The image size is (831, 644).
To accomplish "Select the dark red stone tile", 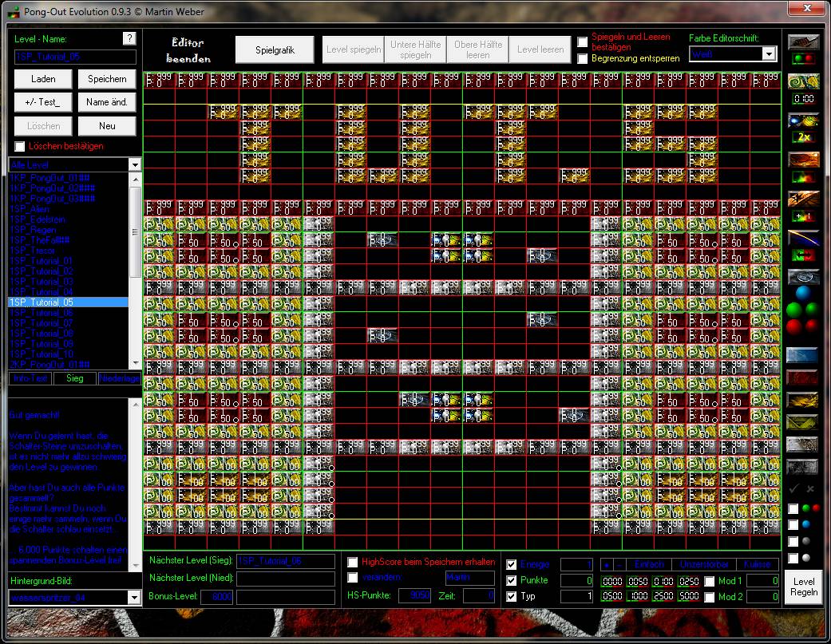I will [803, 377].
